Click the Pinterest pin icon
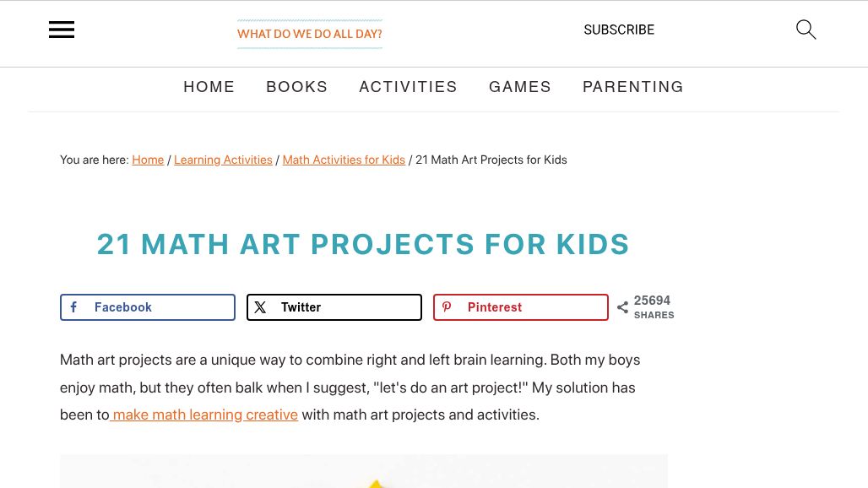Image resolution: width=868 pixels, height=488 pixels. 447,307
